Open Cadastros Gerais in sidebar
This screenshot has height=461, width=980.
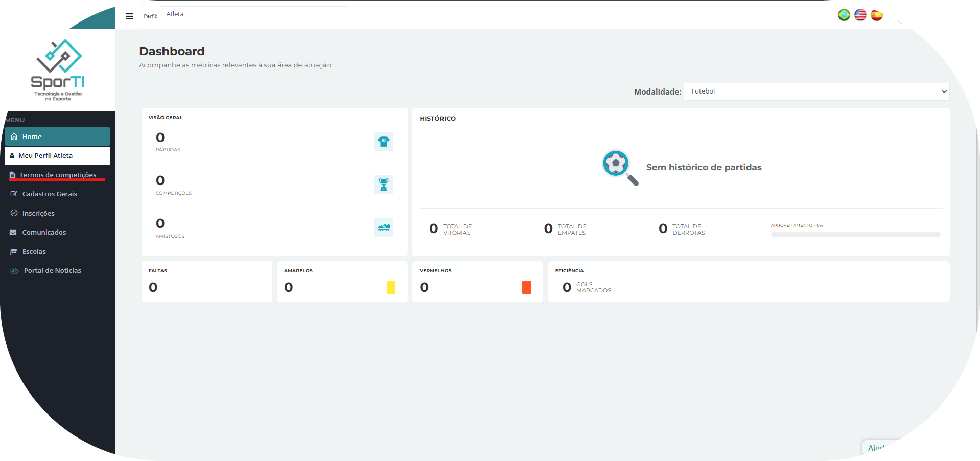[x=50, y=194]
